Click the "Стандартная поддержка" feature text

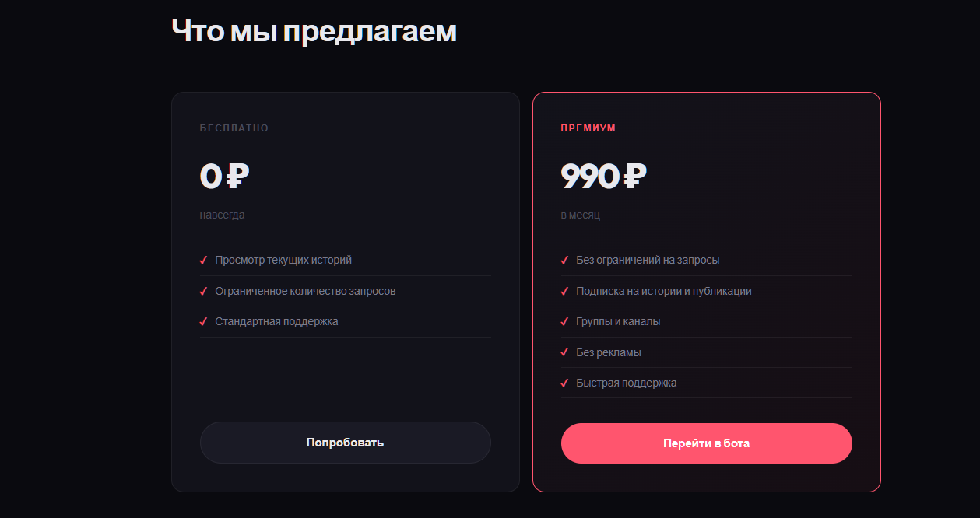pyautogui.click(x=276, y=321)
